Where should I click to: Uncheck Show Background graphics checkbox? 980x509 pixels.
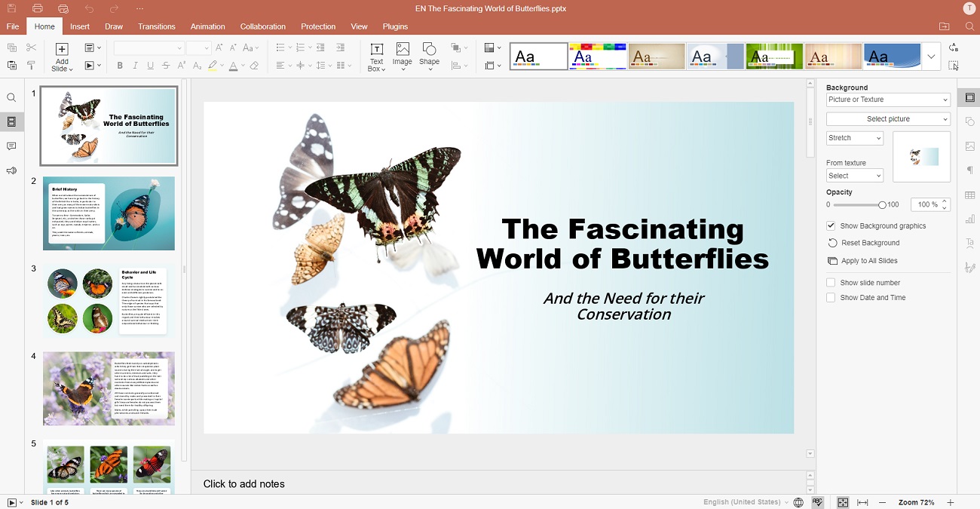tap(831, 225)
